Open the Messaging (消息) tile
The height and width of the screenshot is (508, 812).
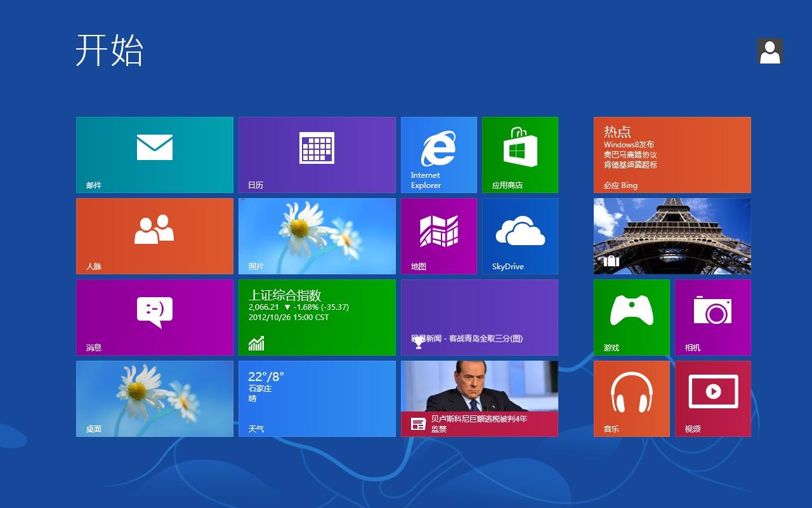[155, 317]
